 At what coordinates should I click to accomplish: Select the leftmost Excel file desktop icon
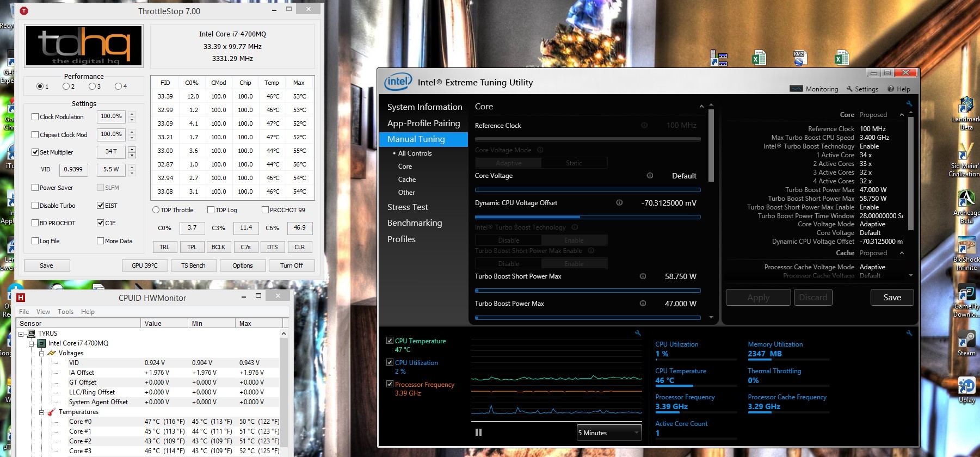point(759,58)
